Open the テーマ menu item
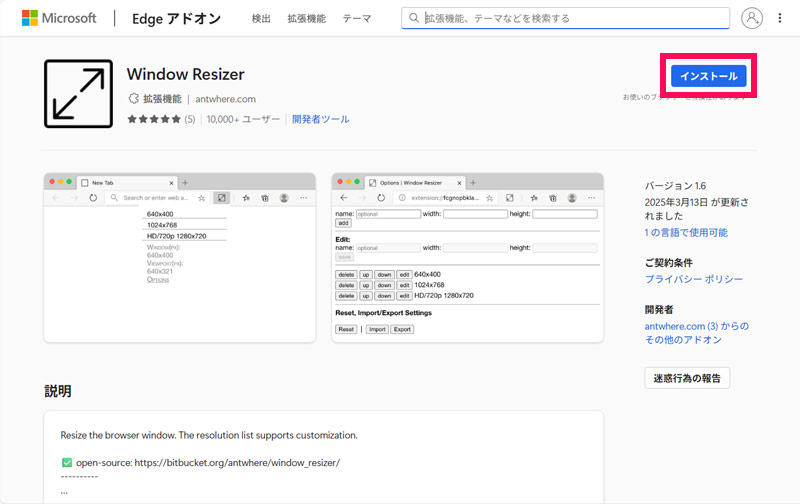This screenshot has width=800, height=504. pyautogui.click(x=357, y=19)
